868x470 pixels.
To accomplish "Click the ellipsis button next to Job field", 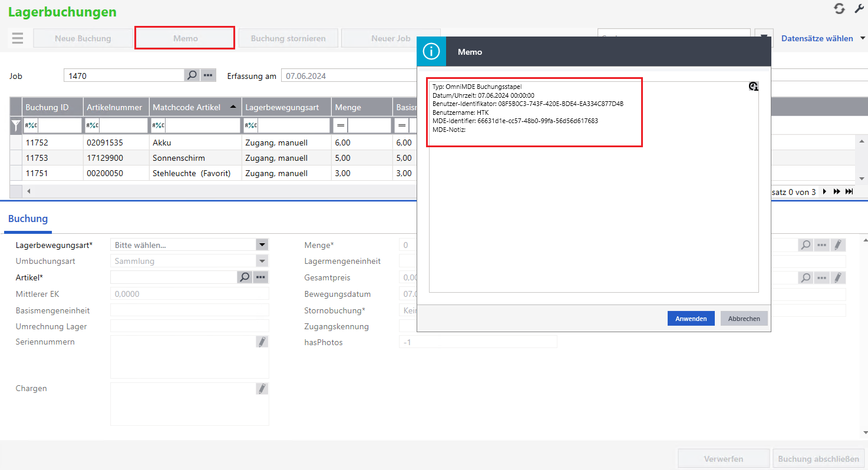I will click(x=208, y=75).
